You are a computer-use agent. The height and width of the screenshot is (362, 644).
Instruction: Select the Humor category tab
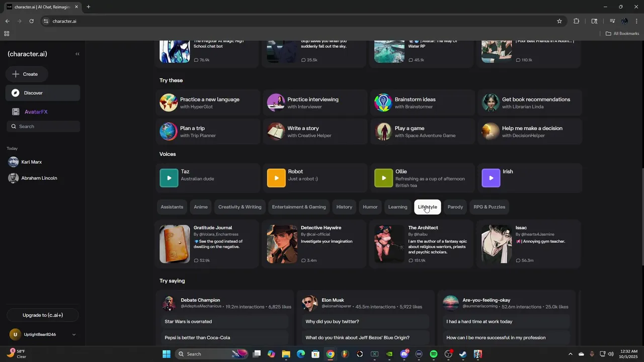[370, 207]
